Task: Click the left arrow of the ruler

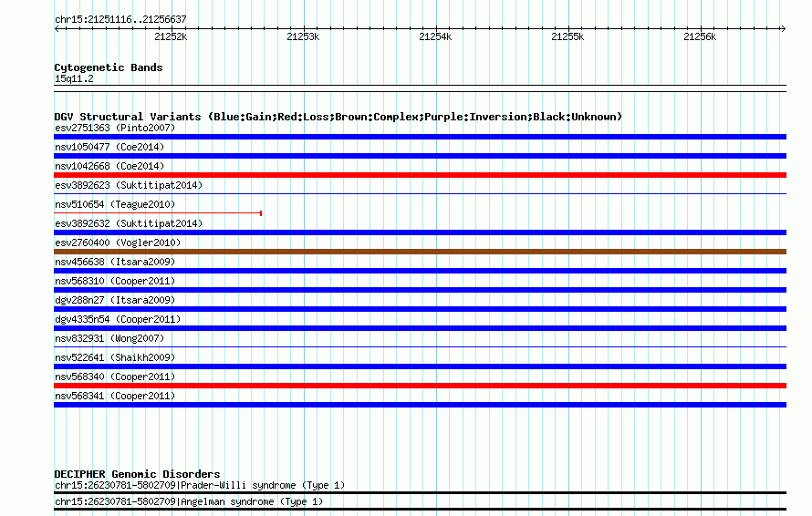Action: 57,29
